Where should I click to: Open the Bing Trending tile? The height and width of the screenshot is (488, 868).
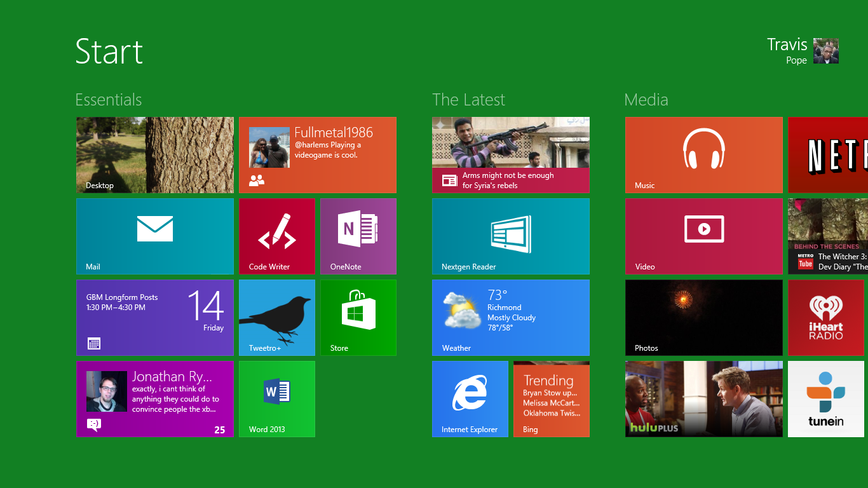click(x=552, y=399)
